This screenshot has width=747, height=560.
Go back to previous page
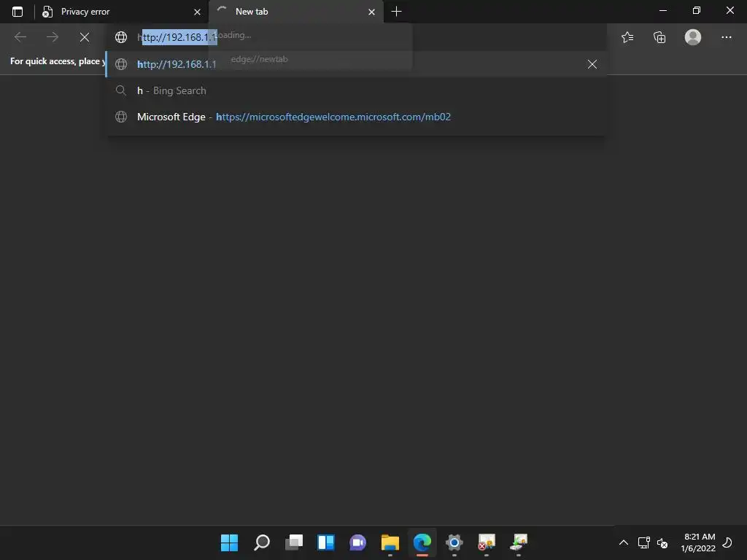[20, 37]
